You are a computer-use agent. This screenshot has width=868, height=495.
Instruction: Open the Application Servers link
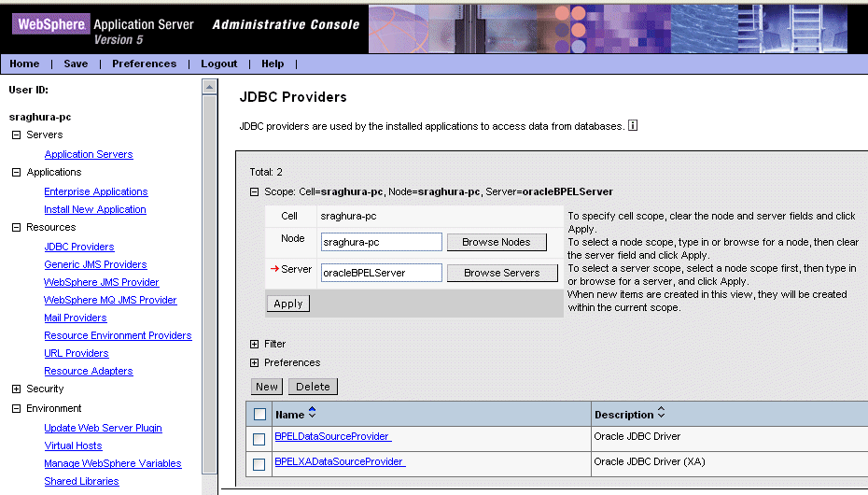point(89,154)
